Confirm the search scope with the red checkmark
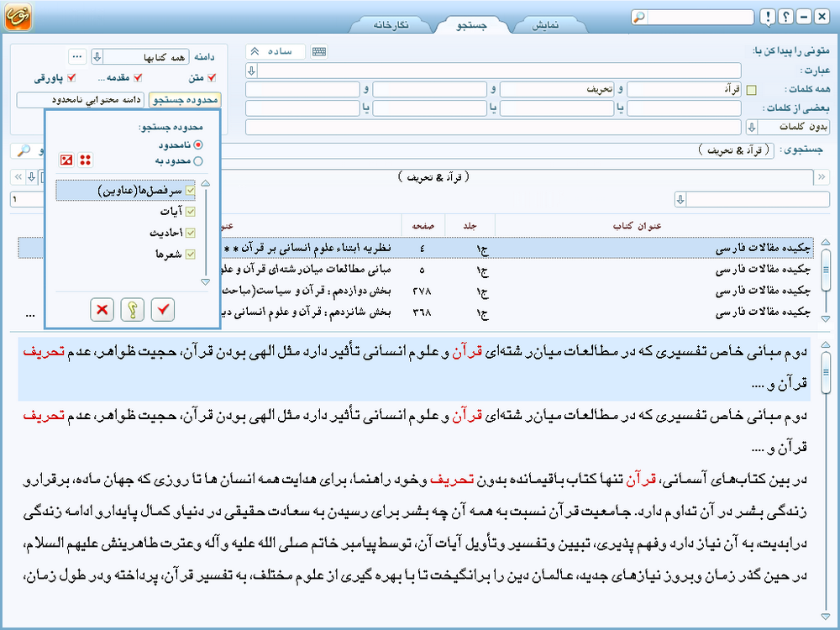Viewport: 840px width, 630px height. (163, 310)
